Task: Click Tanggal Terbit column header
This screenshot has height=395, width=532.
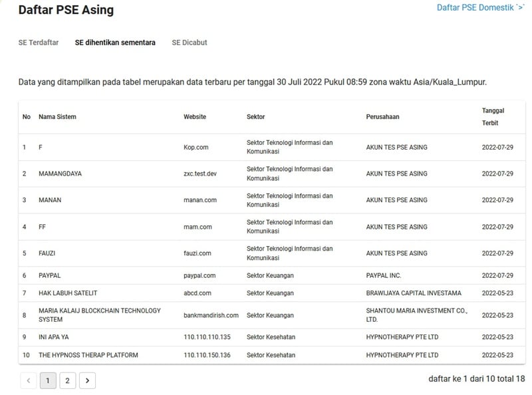Action: coord(493,117)
